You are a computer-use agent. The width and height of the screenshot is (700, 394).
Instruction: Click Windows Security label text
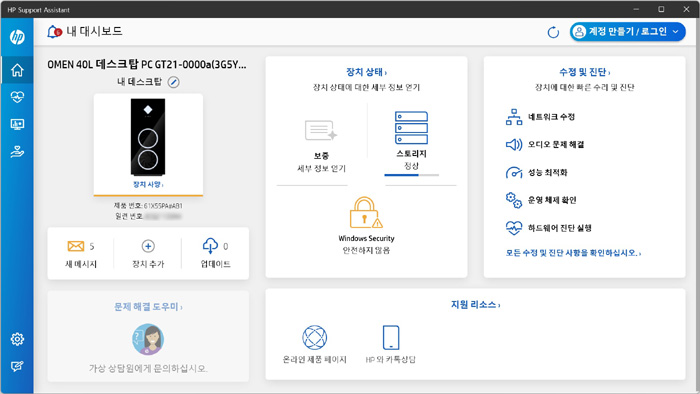pos(366,238)
